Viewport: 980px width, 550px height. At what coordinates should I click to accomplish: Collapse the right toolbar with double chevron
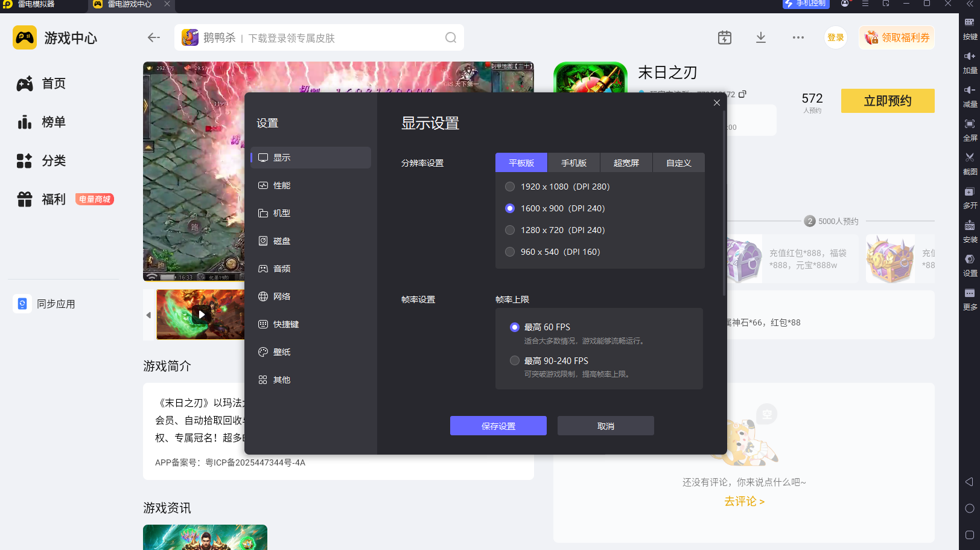tap(970, 4)
